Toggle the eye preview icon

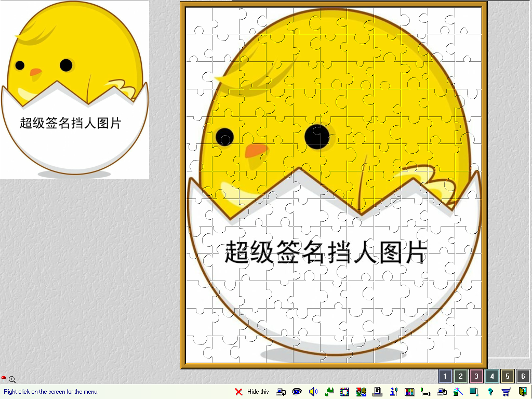coord(297,392)
